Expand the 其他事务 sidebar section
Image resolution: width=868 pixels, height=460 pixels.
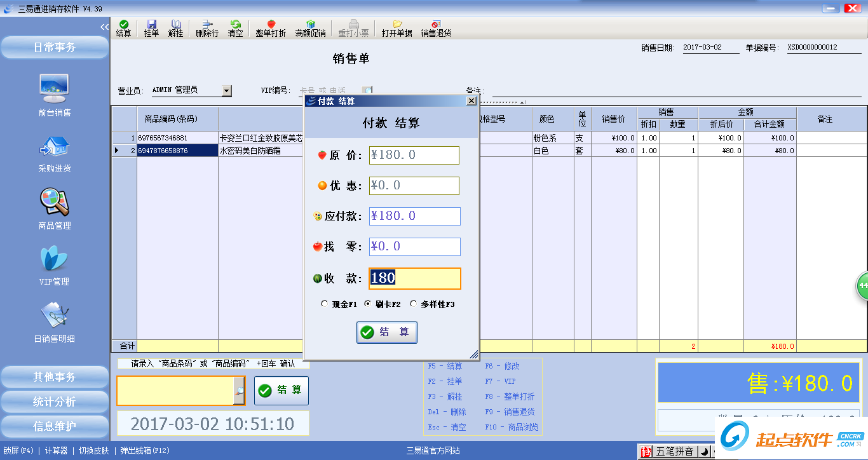pos(55,377)
